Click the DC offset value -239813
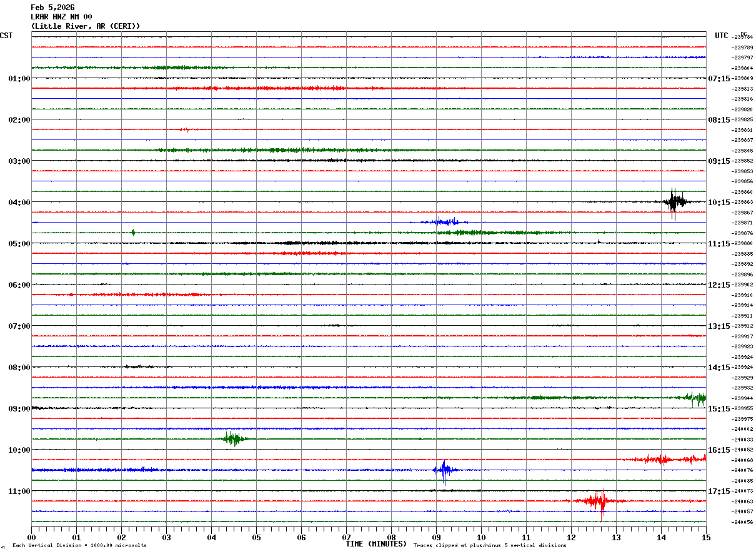This screenshot has width=756, height=554. click(742, 89)
